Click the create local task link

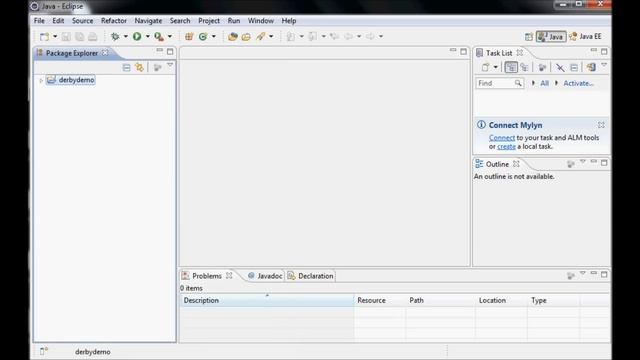(x=507, y=147)
